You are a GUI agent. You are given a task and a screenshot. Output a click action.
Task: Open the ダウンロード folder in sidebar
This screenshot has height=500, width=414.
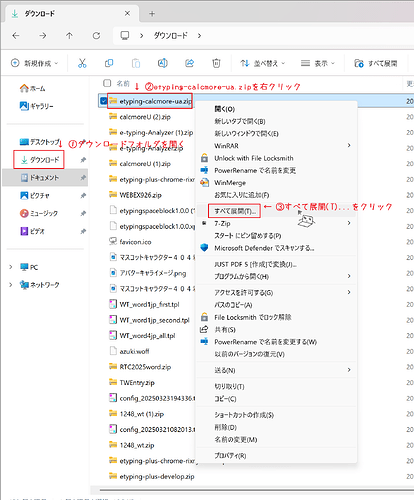click(x=39, y=160)
